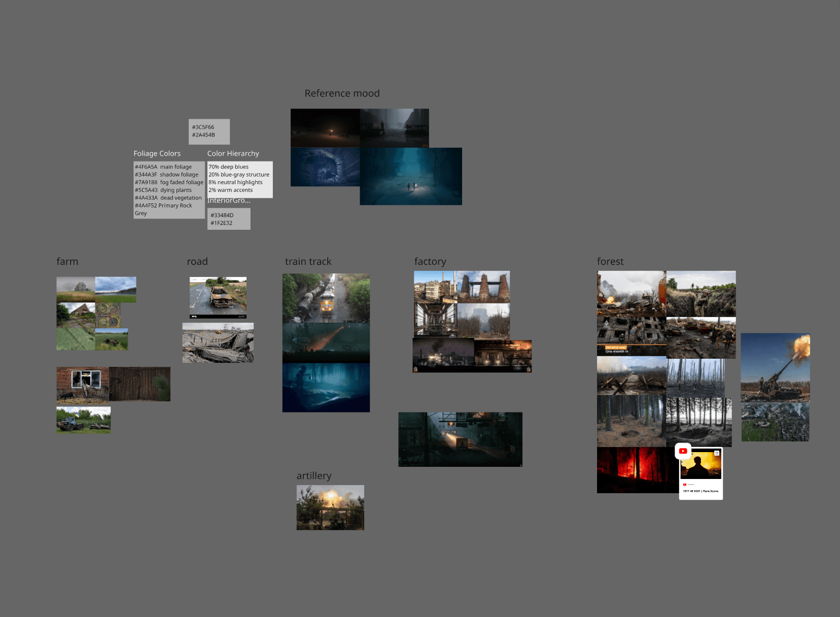Select green field image with wrecked vehicle
The height and width of the screenshot is (617, 840).
112,339
